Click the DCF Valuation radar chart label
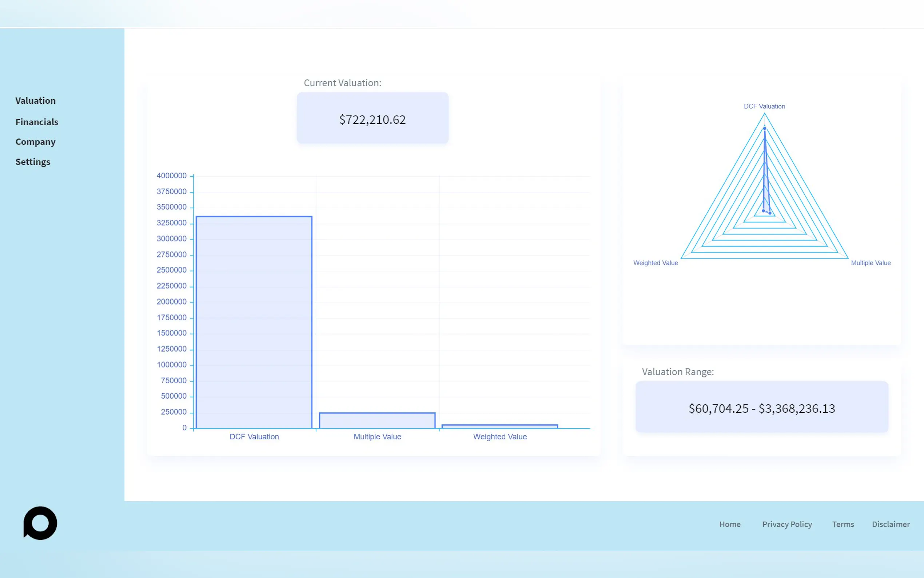The image size is (924, 578). tap(764, 106)
